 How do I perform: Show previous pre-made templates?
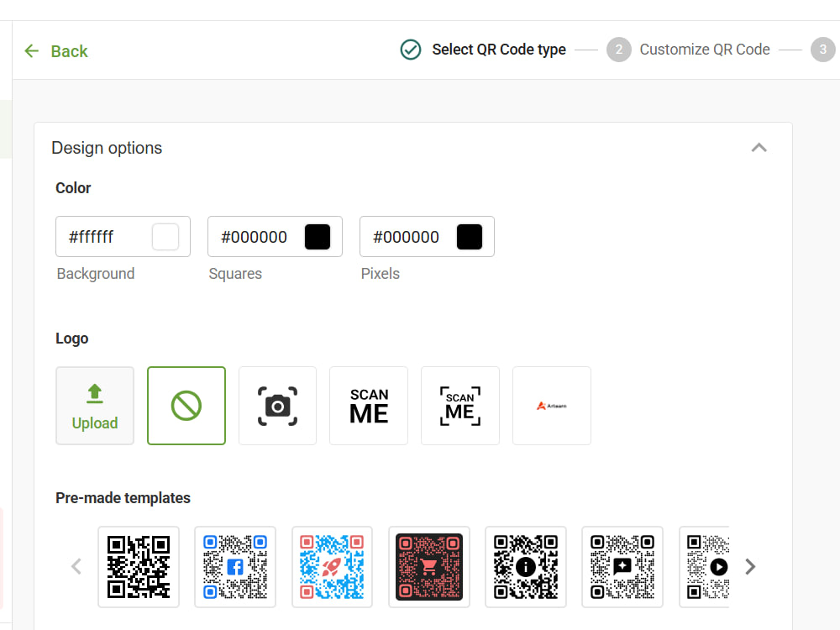click(x=76, y=566)
